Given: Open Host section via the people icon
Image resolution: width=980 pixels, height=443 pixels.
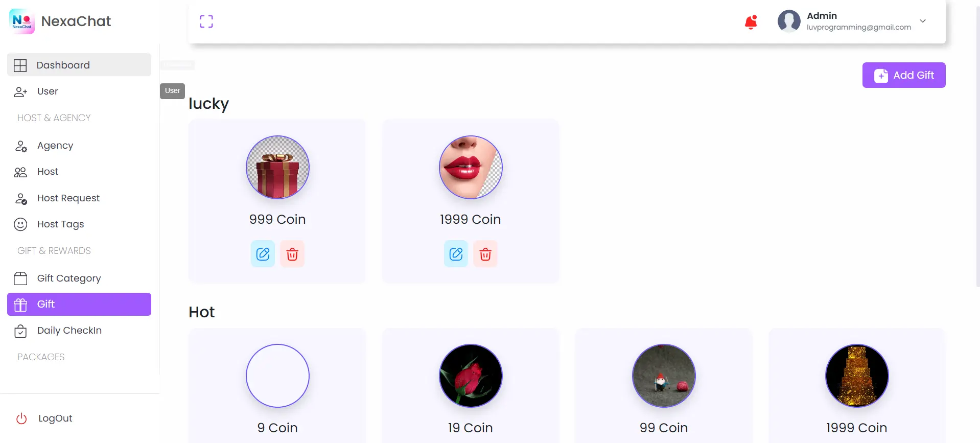Looking at the screenshot, I should click(20, 172).
